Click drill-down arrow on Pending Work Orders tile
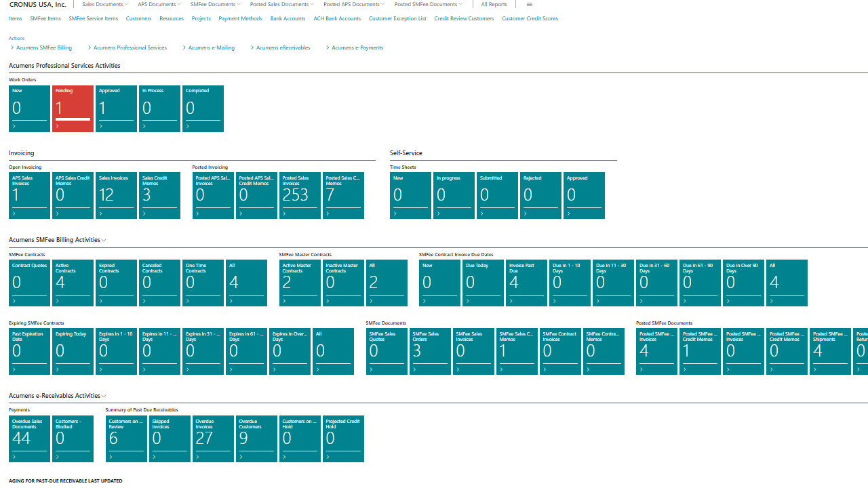This screenshot has height=488, width=868. tap(58, 125)
